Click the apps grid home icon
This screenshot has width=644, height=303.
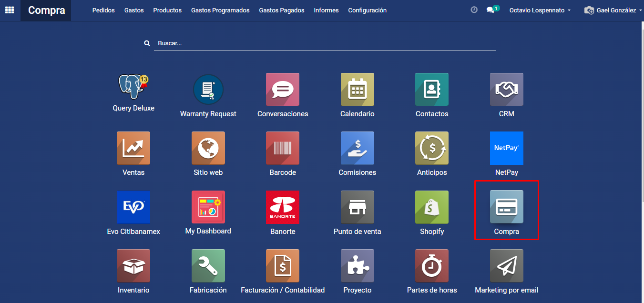10,10
